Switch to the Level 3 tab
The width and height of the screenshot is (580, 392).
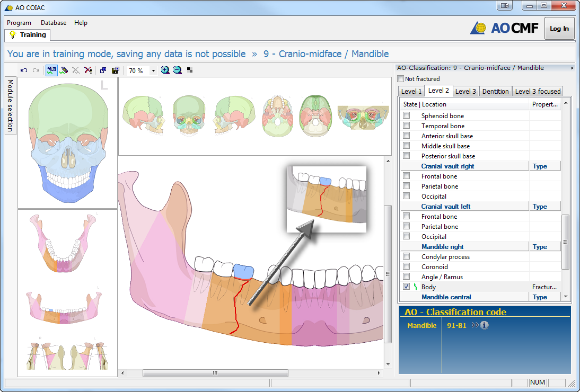point(465,91)
